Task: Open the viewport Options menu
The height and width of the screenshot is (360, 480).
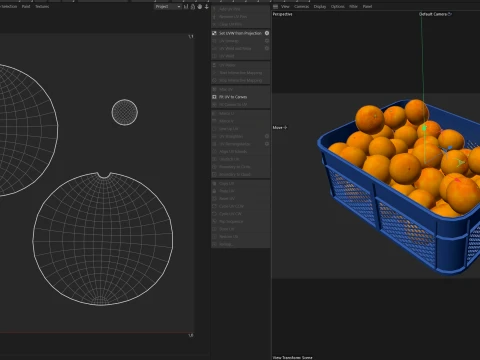Action: coord(338,7)
